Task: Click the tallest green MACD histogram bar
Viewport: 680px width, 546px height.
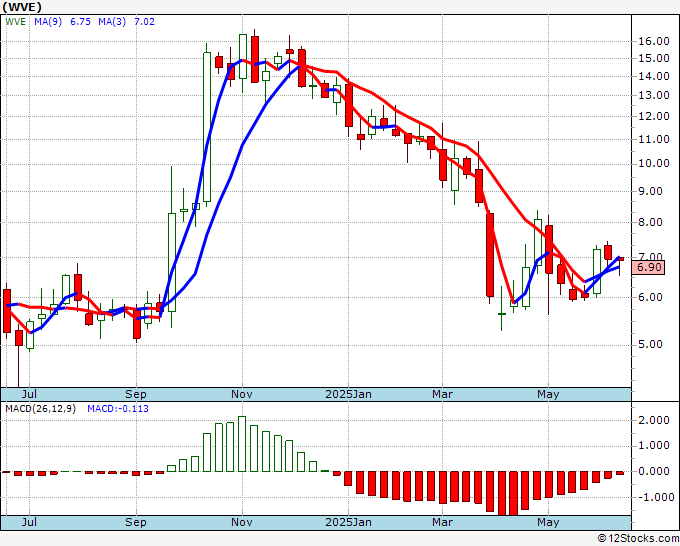Action: 242,444
